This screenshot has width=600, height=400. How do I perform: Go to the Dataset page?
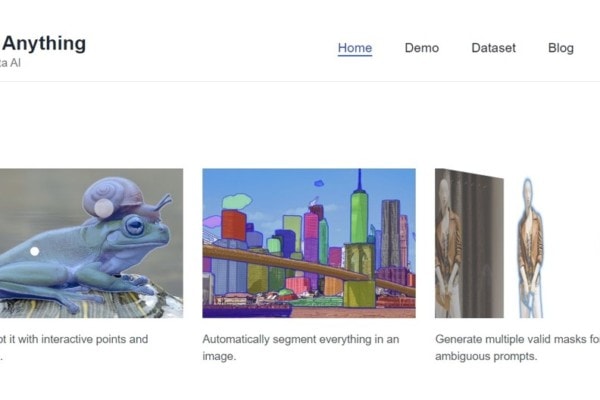point(493,48)
